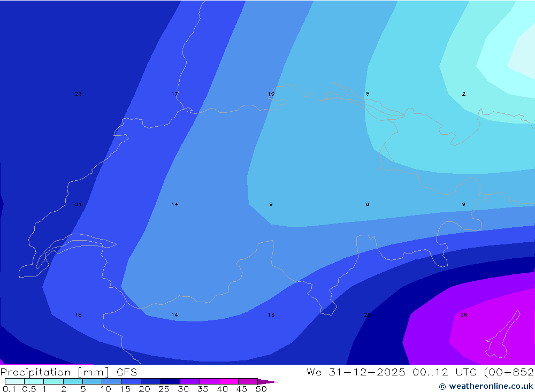Click the map grid value 2
Viewport: 535px width, 392px height.
pyautogui.click(x=464, y=94)
